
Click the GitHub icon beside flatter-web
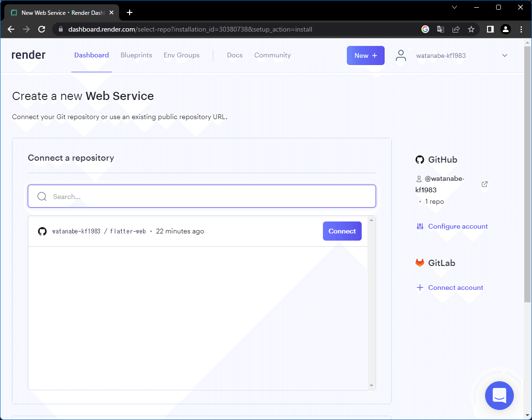coord(43,232)
